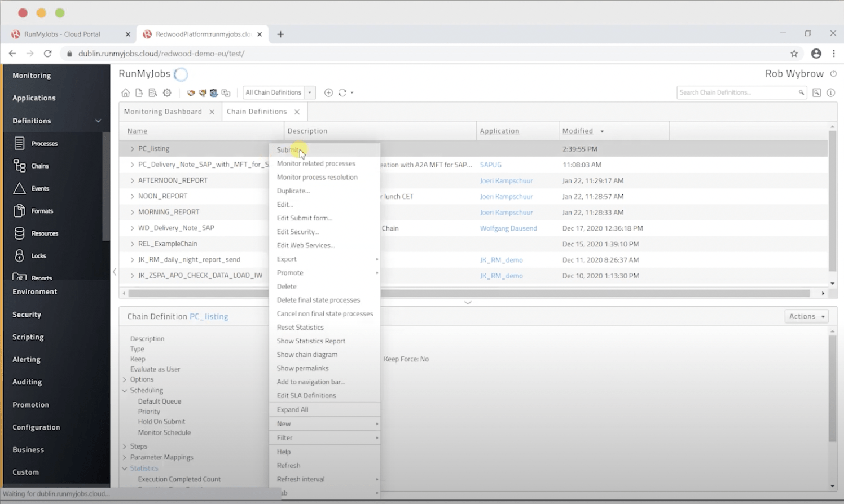Open the info icon at top right
Image resolution: width=844 pixels, height=504 pixels.
tap(831, 92)
